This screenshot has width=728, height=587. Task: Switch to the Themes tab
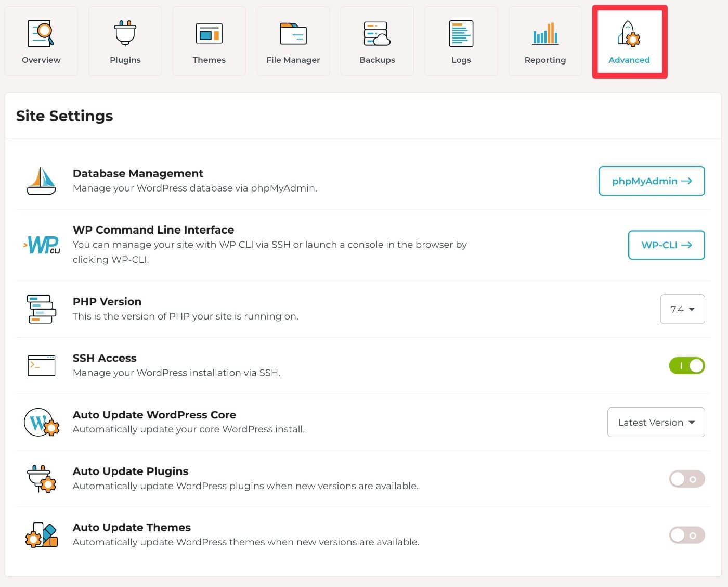[x=209, y=42]
